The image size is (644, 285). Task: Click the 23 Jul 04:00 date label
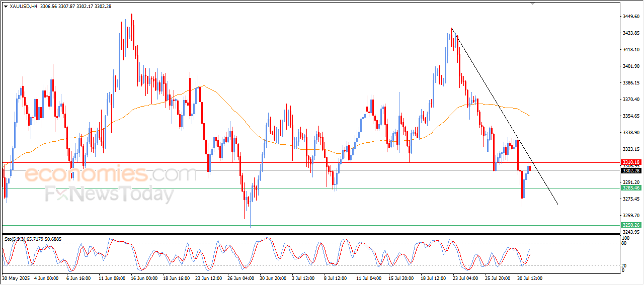(465, 277)
